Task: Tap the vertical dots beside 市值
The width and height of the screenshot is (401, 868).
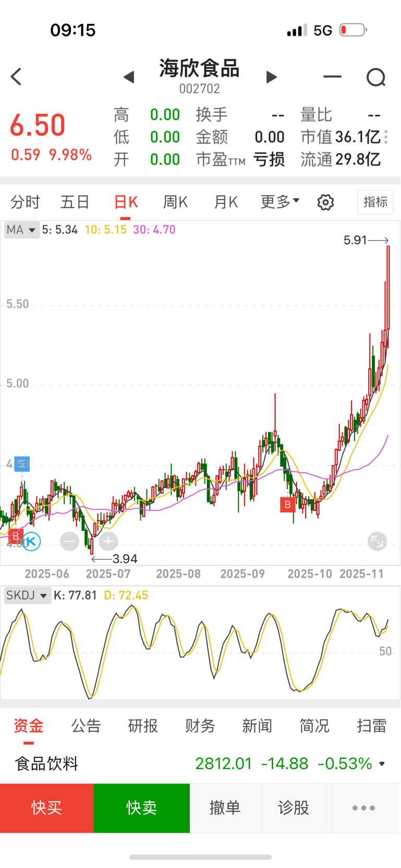Action: tap(386, 137)
